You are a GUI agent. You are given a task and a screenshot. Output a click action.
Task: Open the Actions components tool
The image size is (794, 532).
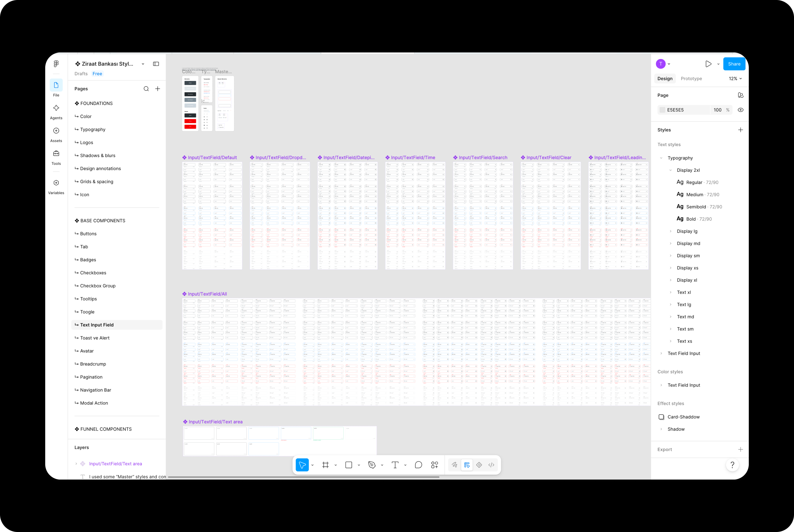(x=435, y=465)
